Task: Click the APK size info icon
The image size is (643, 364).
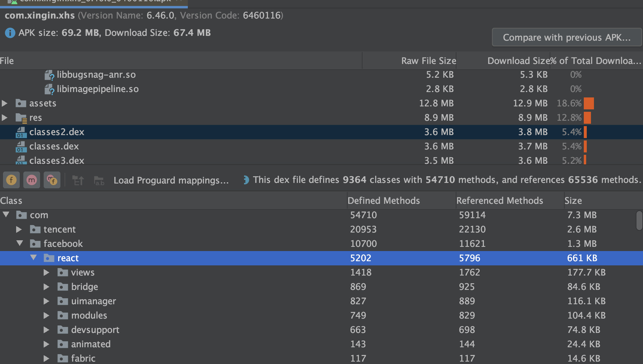Action: pyautogui.click(x=10, y=33)
